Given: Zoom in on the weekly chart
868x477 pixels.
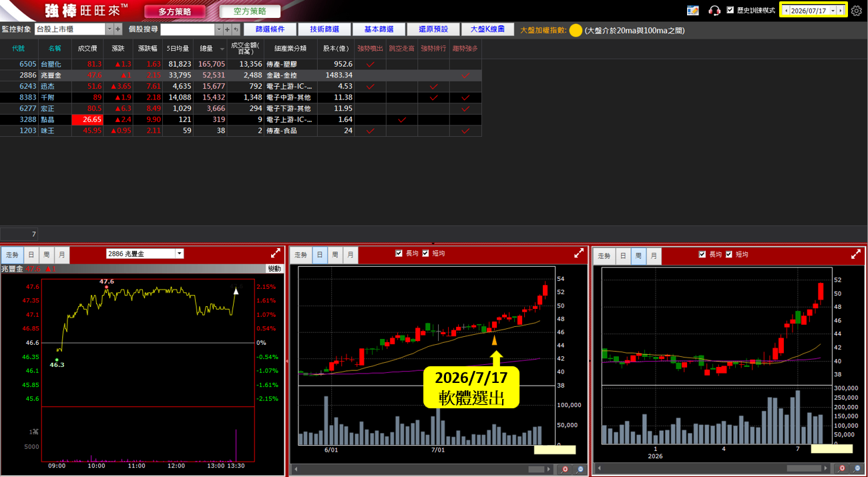Looking at the screenshot, I should pyautogui.click(x=842, y=469).
